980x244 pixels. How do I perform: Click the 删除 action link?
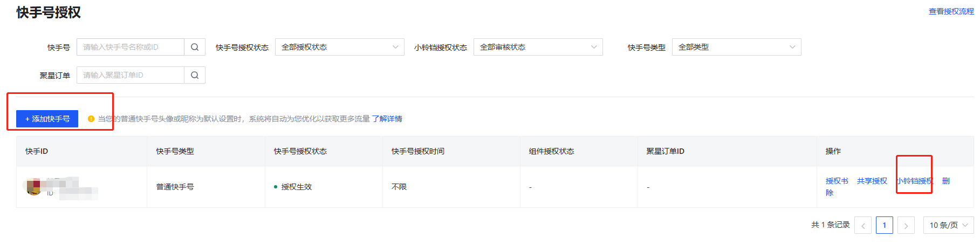click(x=946, y=181)
